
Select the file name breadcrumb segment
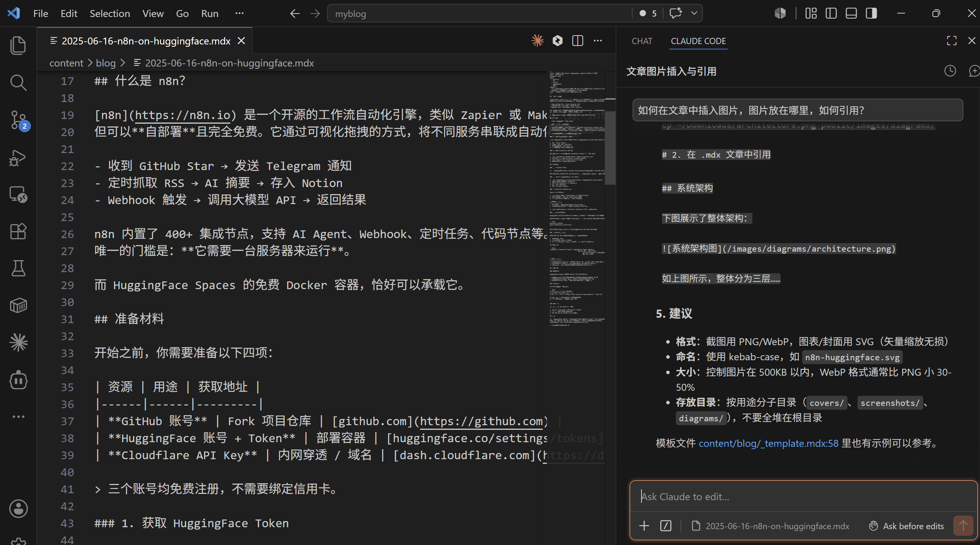point(223,63)
